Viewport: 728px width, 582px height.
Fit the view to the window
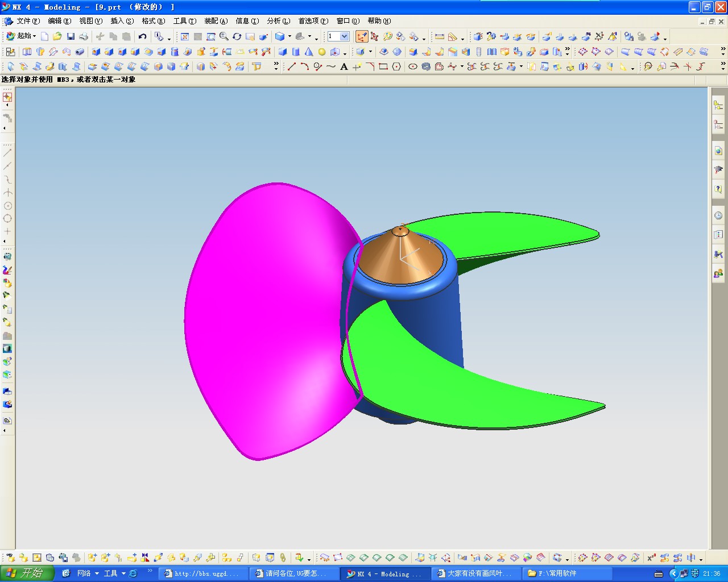coord(185,36)
